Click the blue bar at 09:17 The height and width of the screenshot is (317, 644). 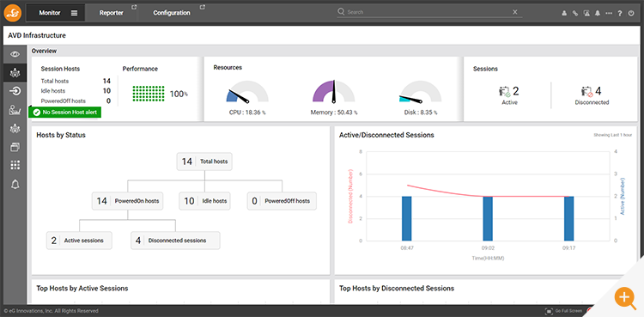coord(568,218)
